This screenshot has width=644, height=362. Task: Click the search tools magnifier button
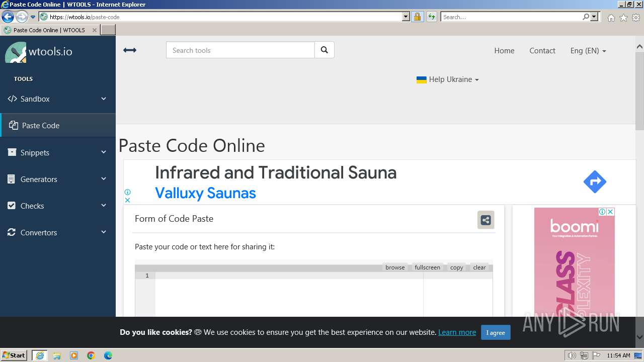click(325, 50)
